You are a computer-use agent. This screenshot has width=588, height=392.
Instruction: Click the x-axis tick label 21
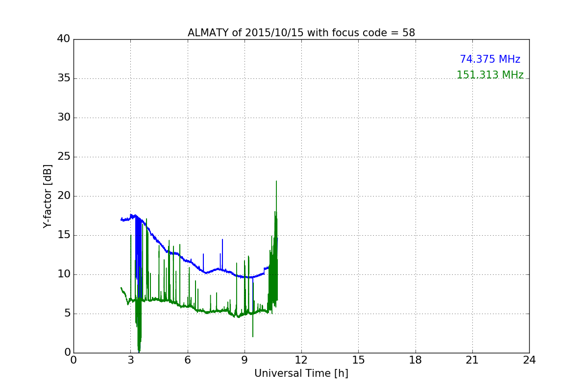(472, 360)
